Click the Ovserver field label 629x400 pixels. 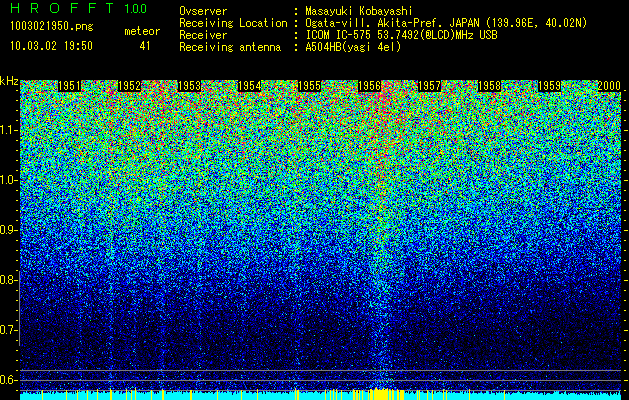pyautogui.click(x=203, y=11)
